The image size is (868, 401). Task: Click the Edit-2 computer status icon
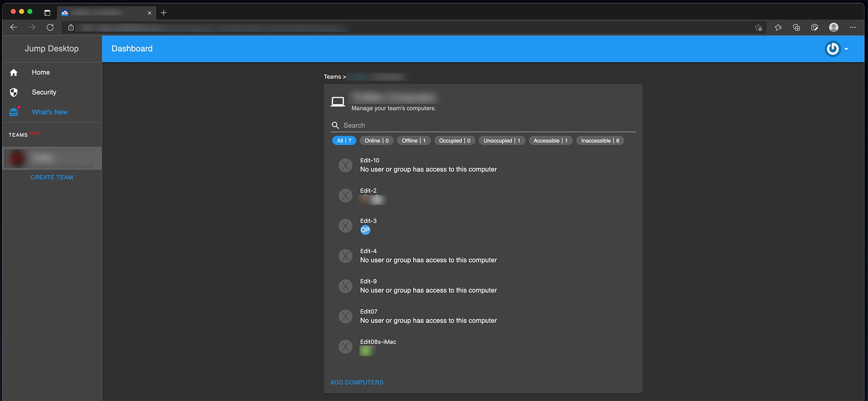click(345, 196)
